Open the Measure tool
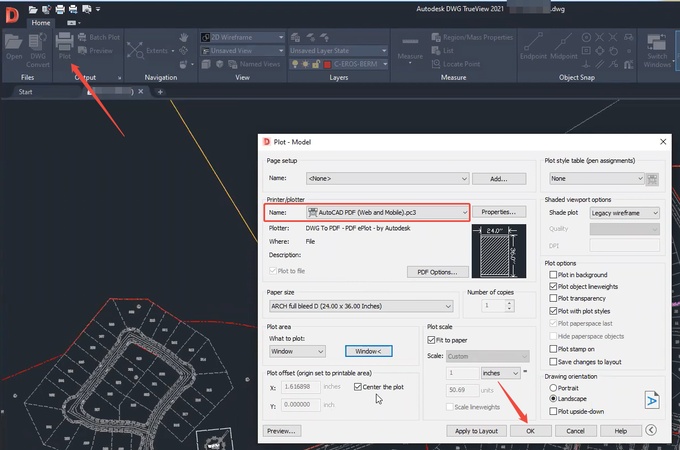 click(x=410, y=49)
